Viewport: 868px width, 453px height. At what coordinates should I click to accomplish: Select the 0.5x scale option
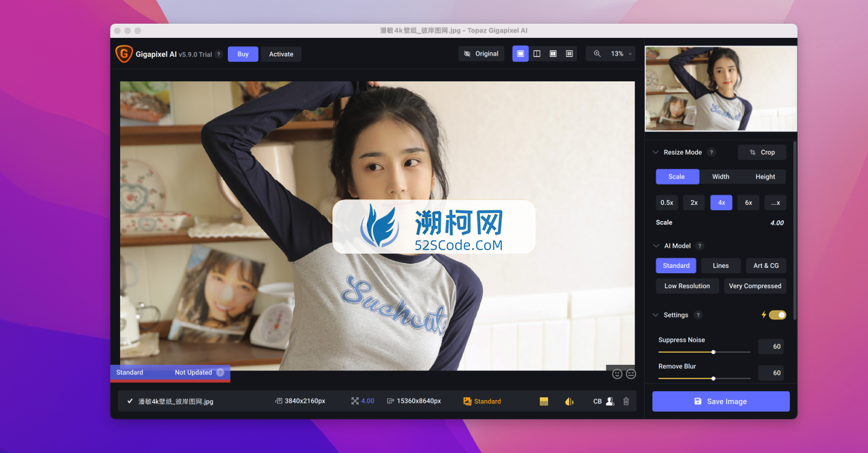click(x=667, y=203)
